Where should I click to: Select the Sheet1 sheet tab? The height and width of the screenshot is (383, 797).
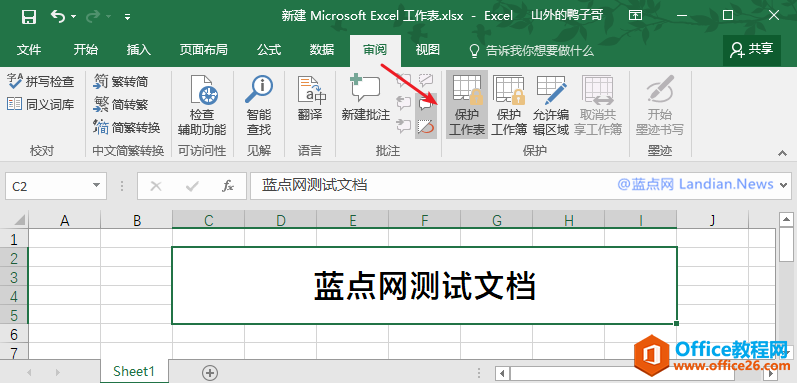click(x=134, y=371)
